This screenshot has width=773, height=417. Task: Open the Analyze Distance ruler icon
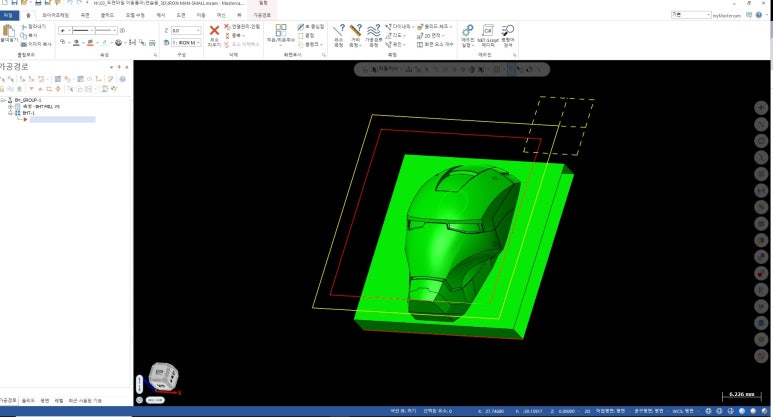click(x=355, y=31)
